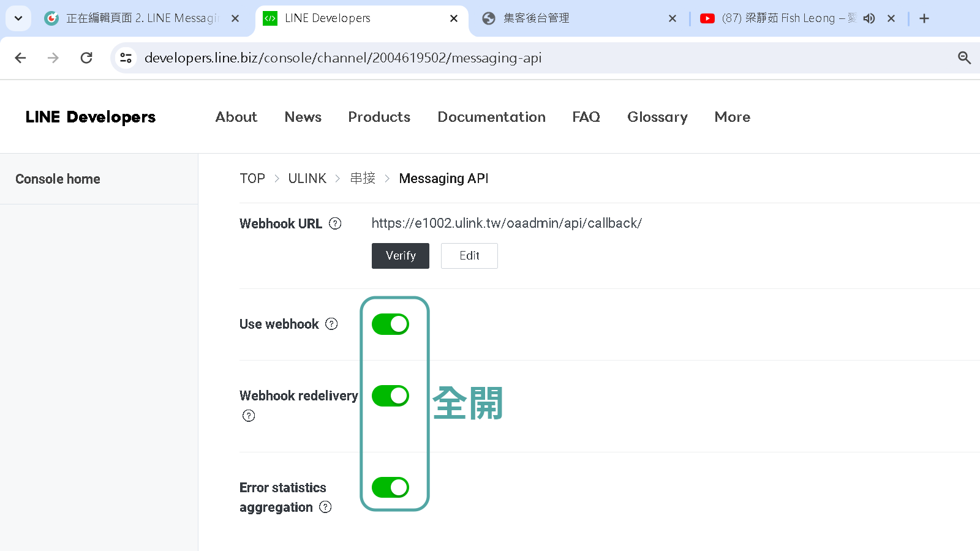Click the ULINK breadcrumb link
Screen dimensions: 980x551
point(307,178)
